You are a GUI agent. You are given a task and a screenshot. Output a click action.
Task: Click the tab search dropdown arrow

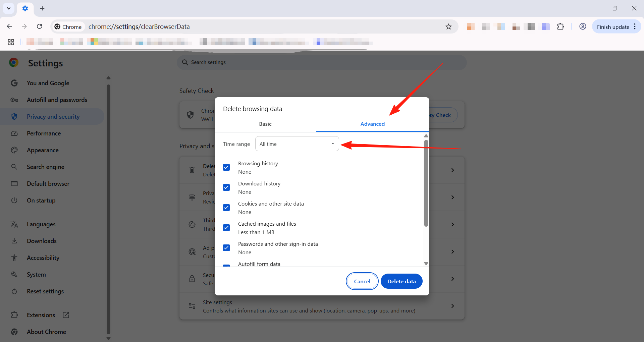[x=9, y=8]
